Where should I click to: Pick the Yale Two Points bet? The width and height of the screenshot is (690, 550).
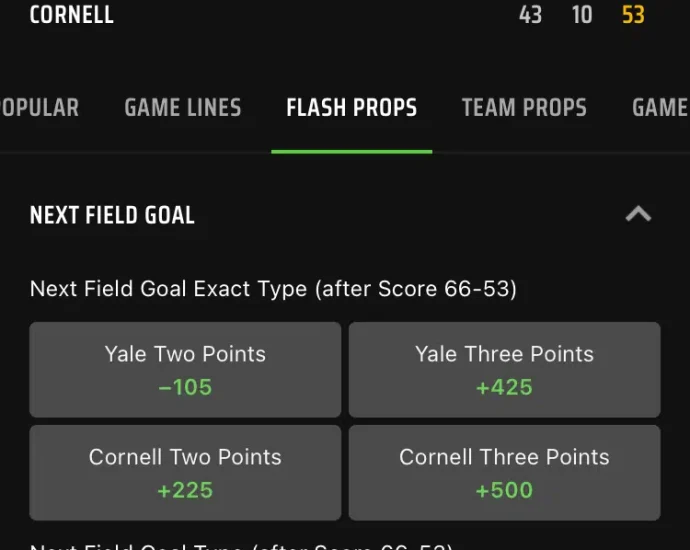pos(185,369)
